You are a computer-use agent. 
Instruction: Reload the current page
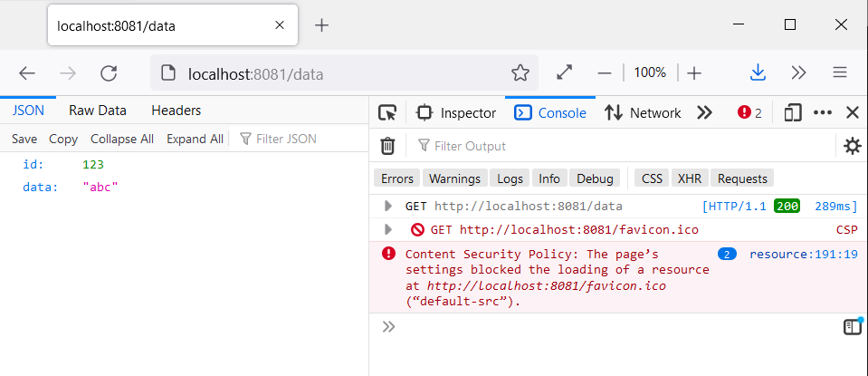[109, 72]
